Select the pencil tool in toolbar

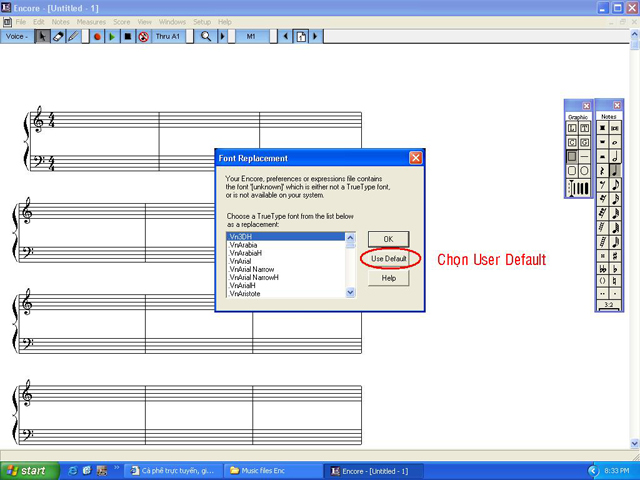click(x=72, y=36)
